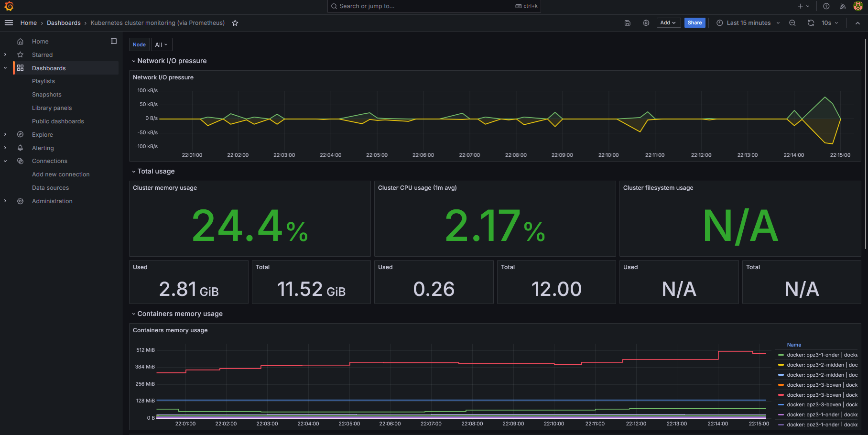This screenshot has width=868, height=435.
Task: Toggle the red-swatch opz3-3-boven legend series
Action: coord(822,395)
